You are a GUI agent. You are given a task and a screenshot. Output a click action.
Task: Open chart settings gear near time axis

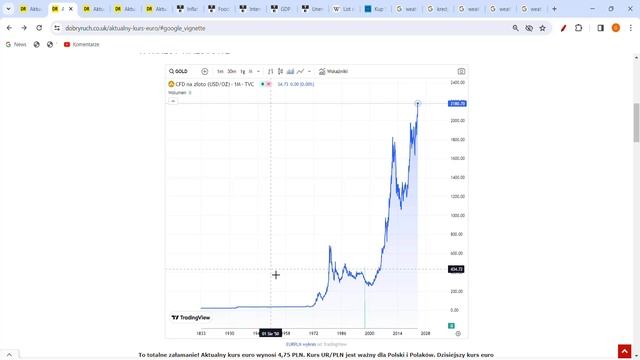(x=458, y=333)
